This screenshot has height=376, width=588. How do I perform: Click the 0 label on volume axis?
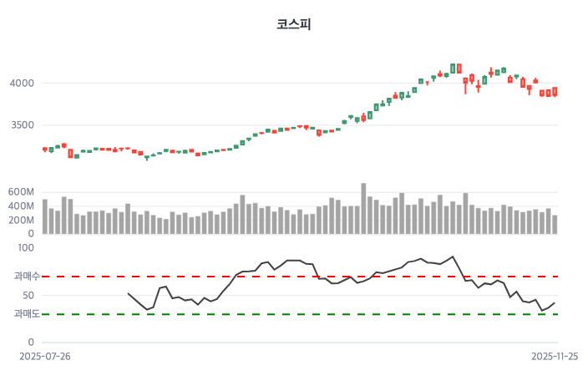31,234
